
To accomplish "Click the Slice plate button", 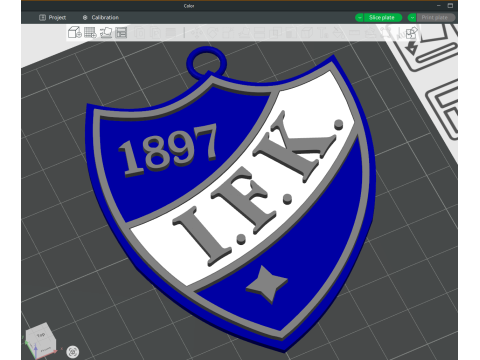I will 382,18.
